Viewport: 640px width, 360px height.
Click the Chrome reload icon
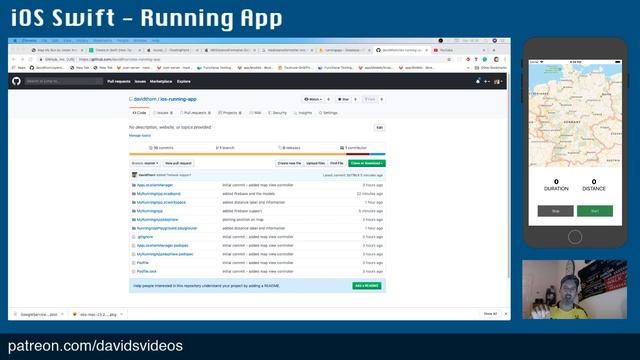(x=30, y=60)
